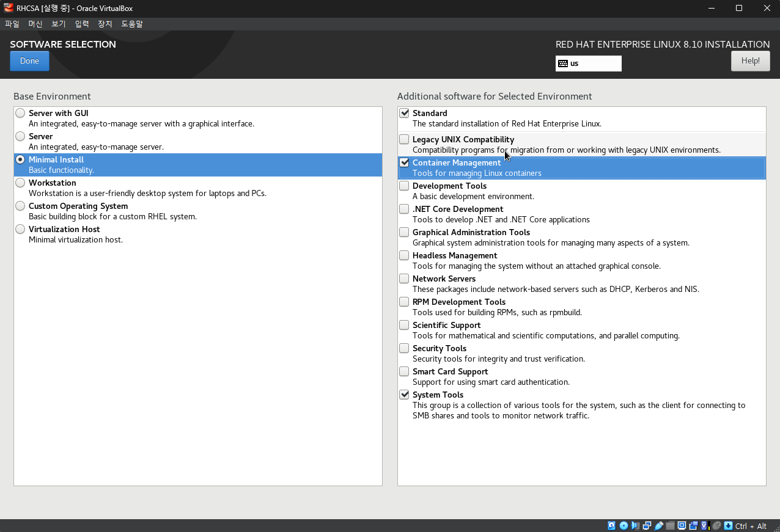Image resolution: width=780 pixels, height=532 pixels.
Task: Uncheck the System Tools checkbox
Action: (404, 395)
